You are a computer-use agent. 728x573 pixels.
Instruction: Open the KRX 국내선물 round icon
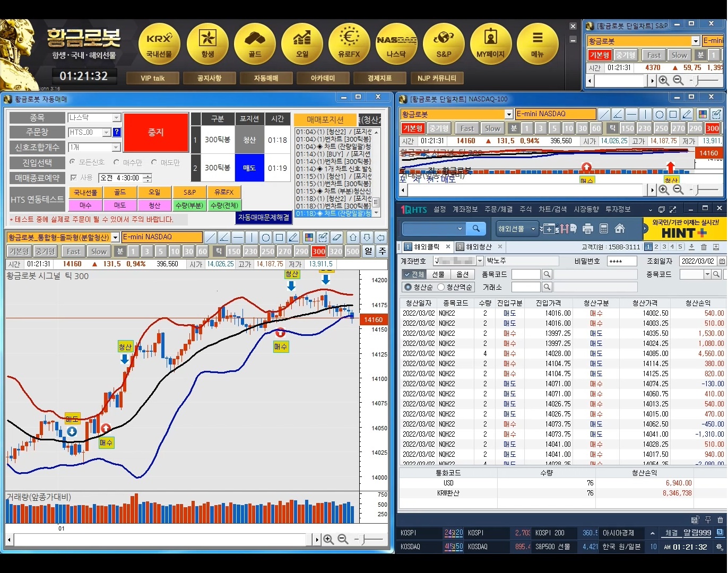click(159, 45)
